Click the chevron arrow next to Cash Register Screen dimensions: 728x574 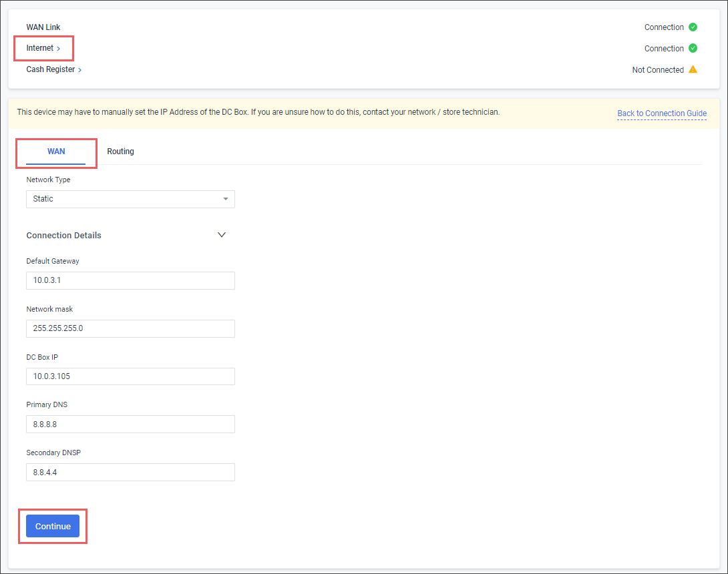[x=80, y=70]
